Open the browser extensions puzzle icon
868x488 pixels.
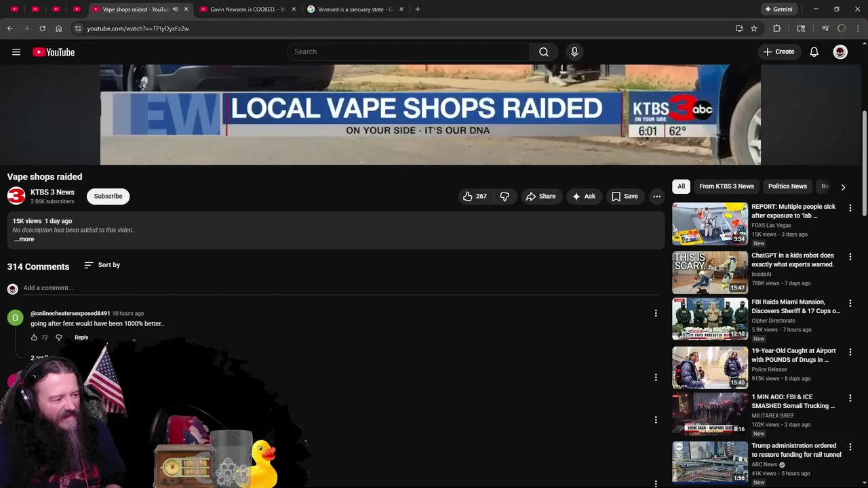pos(777,28)
